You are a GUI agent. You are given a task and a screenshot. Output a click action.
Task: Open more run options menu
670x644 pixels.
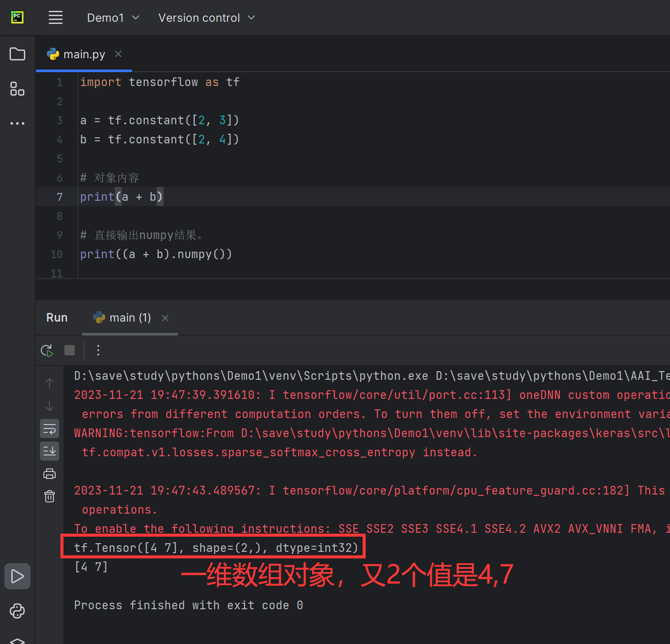tap(98, 350)
